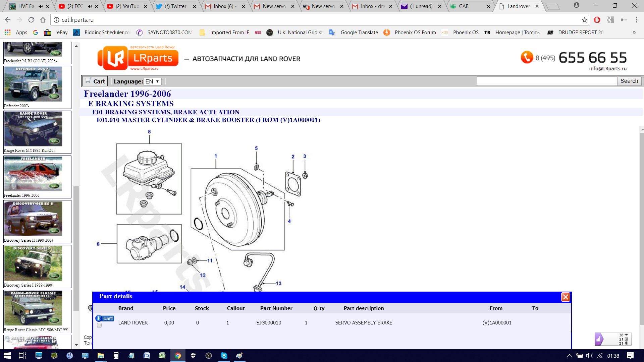Open the notification center icon

(x=630, y=356)
